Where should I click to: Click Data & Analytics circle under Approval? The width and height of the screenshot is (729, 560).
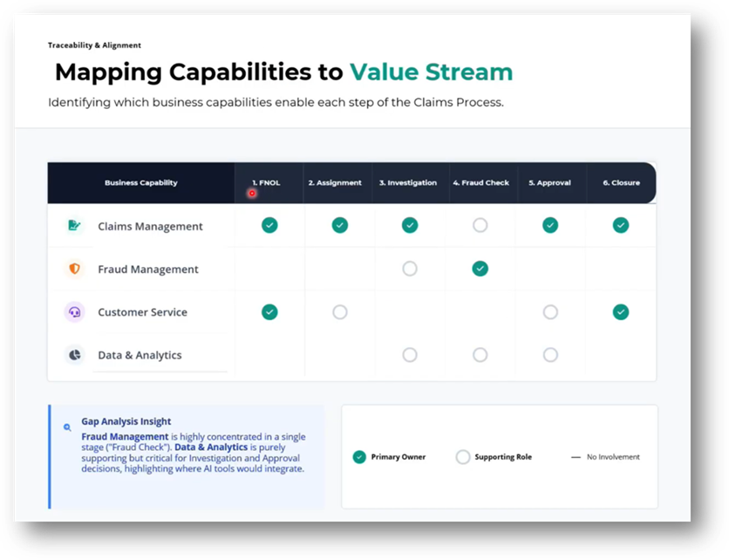(x=550, y=355)
